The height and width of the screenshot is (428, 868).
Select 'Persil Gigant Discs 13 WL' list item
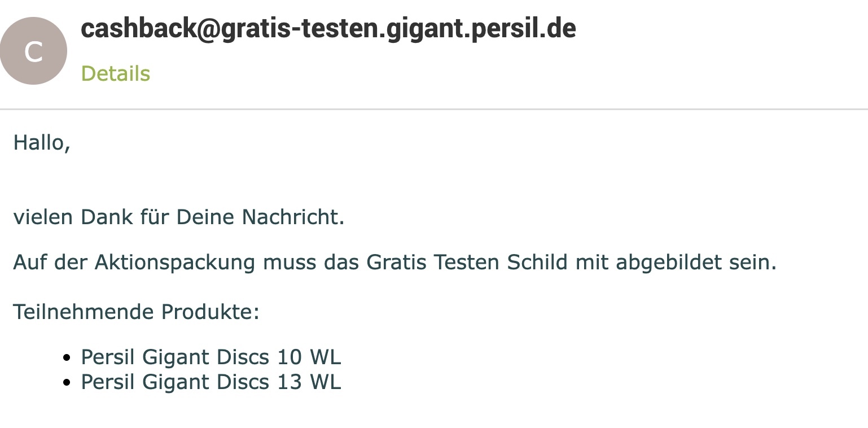click(211, 382)
